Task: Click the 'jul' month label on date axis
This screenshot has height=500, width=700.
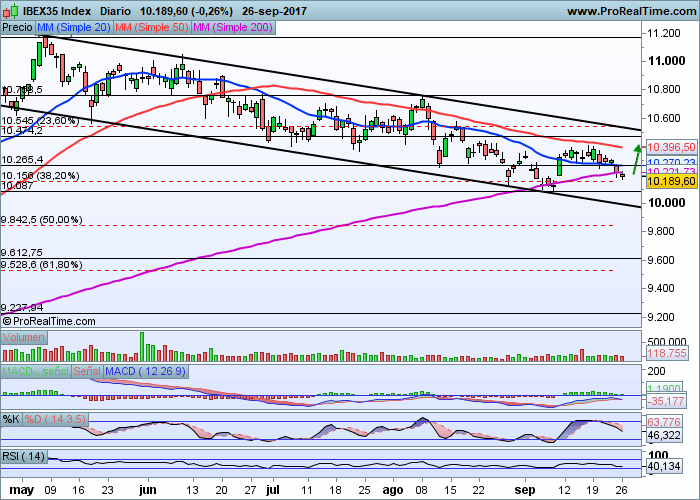Action: pos(273,490)
